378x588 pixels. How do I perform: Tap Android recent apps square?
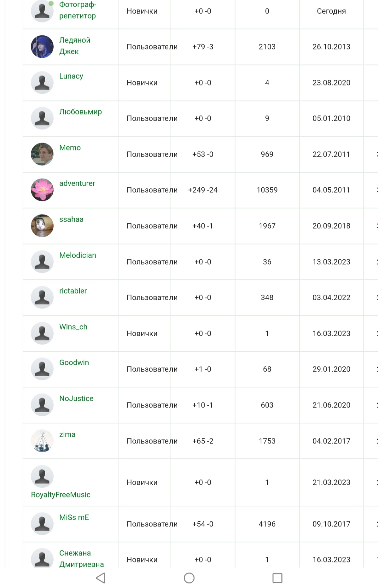coord(277,578)
